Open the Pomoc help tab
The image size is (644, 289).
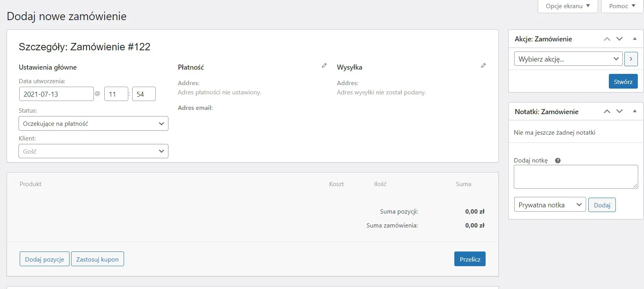point(622,6)
